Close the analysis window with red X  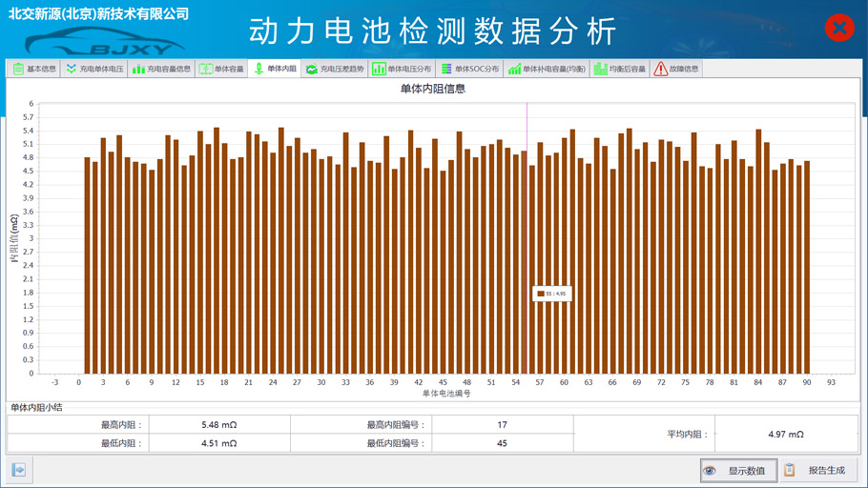838,28
